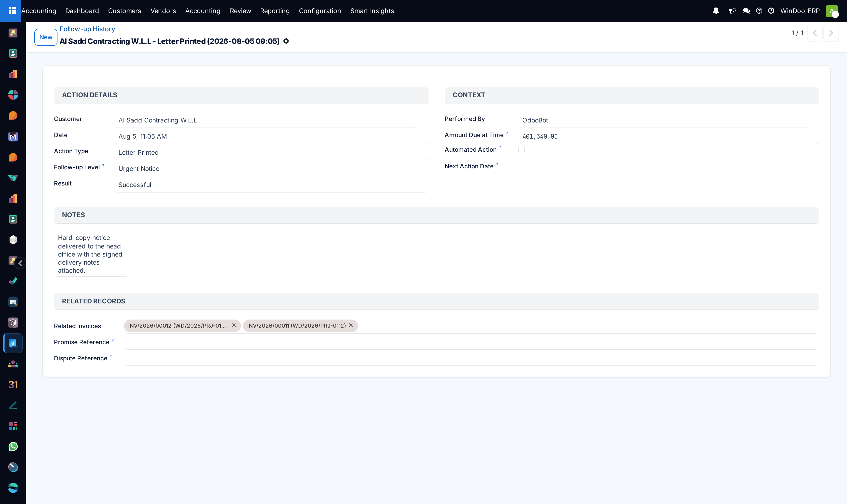847x504 pixels.
Task: Click the New record button
Action: 46,37
